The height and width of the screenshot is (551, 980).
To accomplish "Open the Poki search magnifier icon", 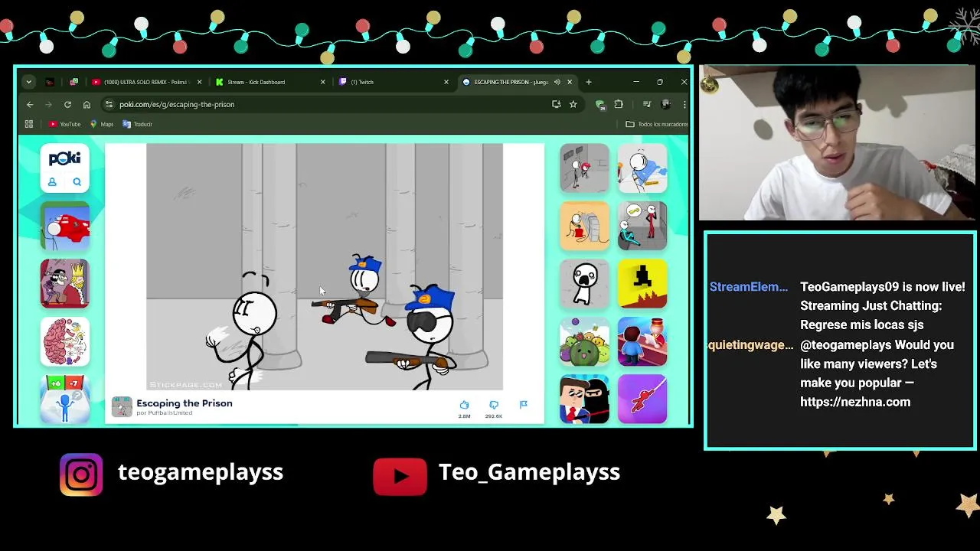I will pos(77,182).
